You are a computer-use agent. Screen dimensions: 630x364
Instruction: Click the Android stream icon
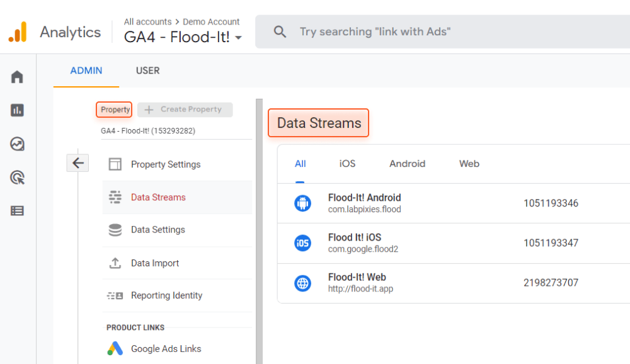(x=302, y=203)
